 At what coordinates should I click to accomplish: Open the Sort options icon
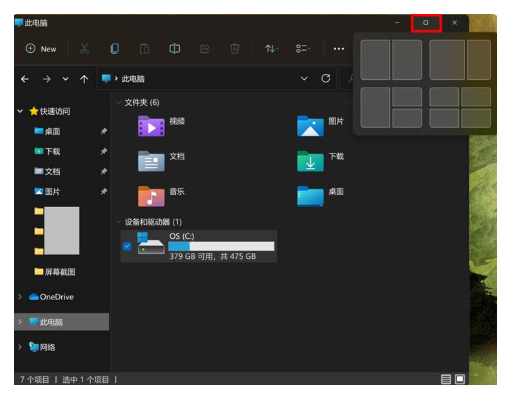[x=271, y=49]
